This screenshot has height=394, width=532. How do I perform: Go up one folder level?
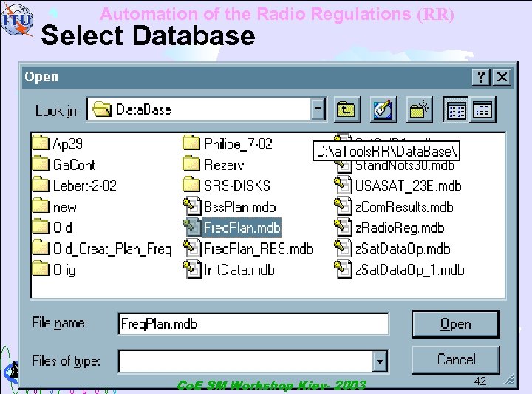347,110
